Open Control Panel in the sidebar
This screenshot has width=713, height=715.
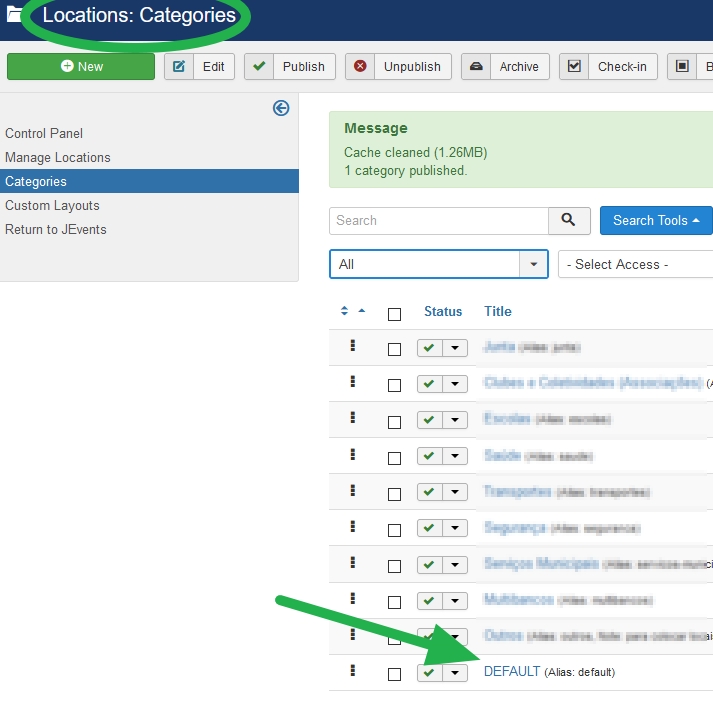point(44,133)
